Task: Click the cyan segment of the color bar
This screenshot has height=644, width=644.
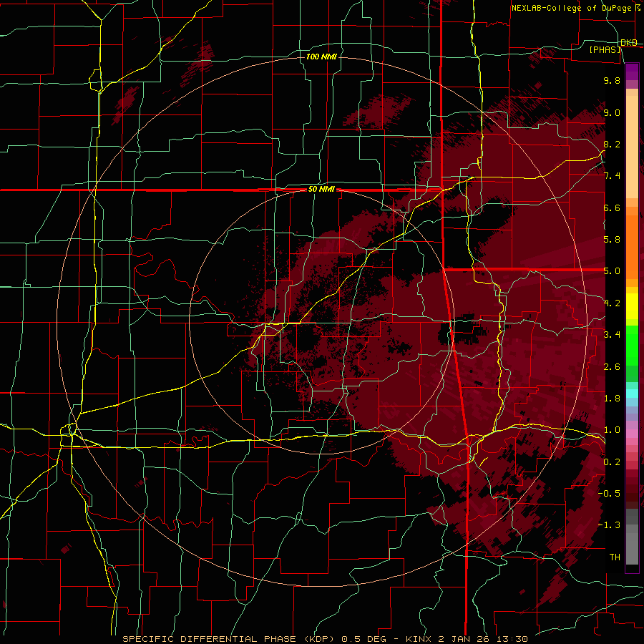Action: (632, 394)
